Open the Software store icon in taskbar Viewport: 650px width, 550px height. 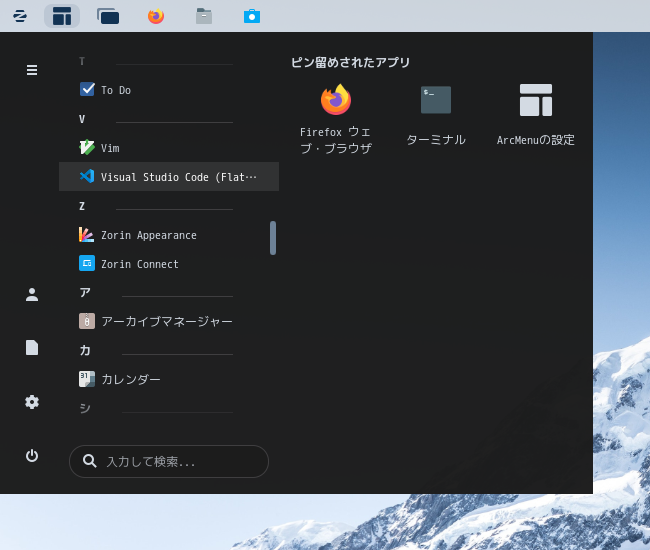(252, 16)
